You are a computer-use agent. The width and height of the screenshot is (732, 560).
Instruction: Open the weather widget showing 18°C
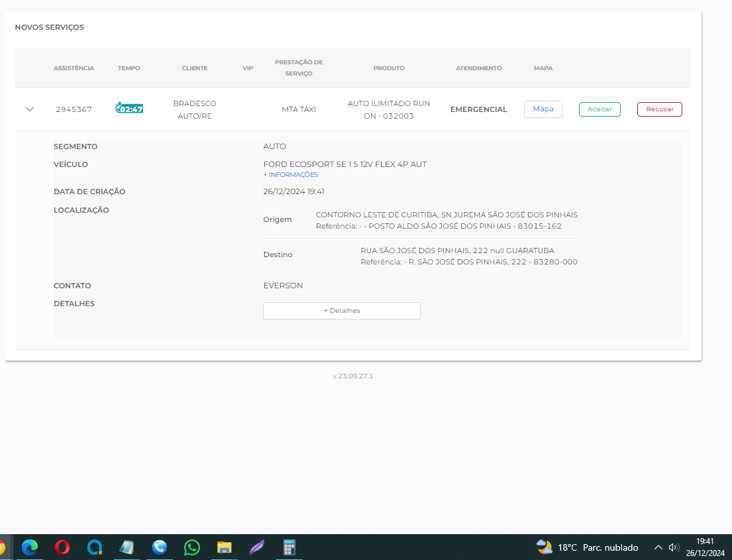tap(587, 547)
